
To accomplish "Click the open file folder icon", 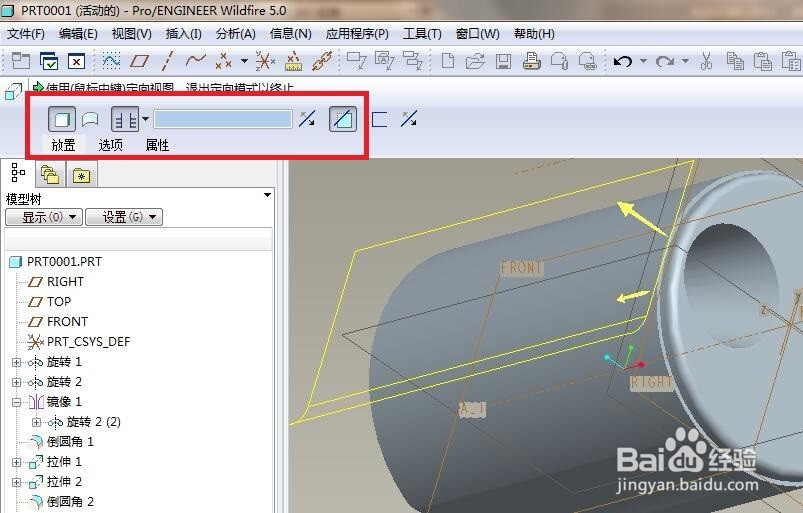I will tap(475, 61).
